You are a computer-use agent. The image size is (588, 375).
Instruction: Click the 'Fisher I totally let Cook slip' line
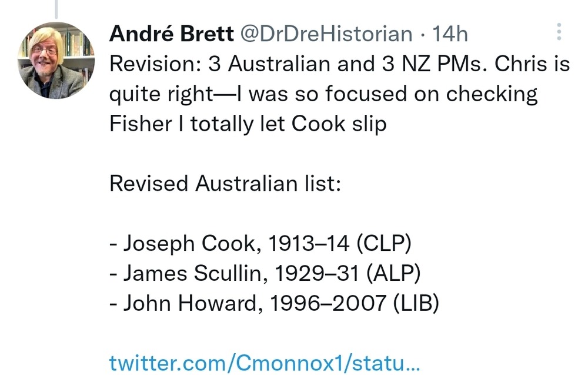click(248, 124)
